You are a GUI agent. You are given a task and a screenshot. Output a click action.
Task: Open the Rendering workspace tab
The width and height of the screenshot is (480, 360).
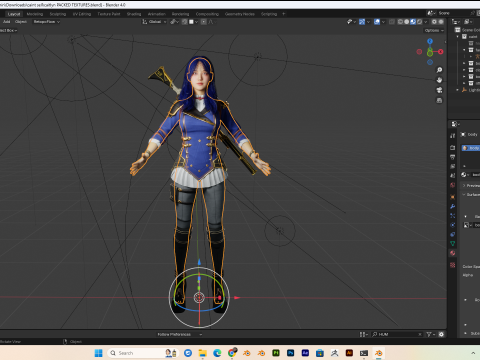point(180,14)
